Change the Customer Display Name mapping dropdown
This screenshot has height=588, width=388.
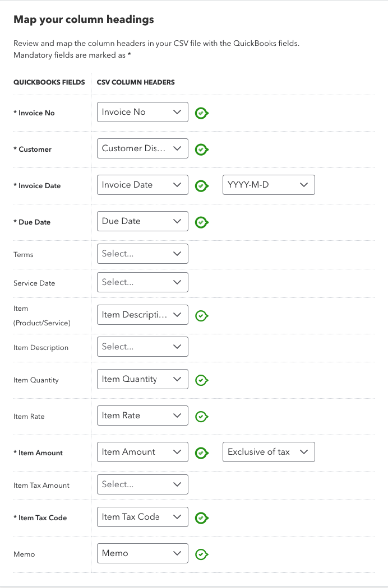[142, 148]
